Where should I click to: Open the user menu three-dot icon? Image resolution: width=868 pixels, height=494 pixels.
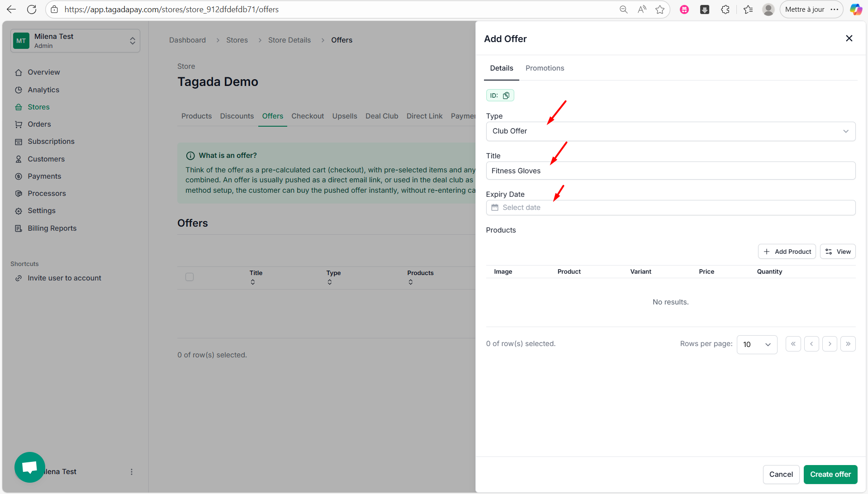[132, 472]
